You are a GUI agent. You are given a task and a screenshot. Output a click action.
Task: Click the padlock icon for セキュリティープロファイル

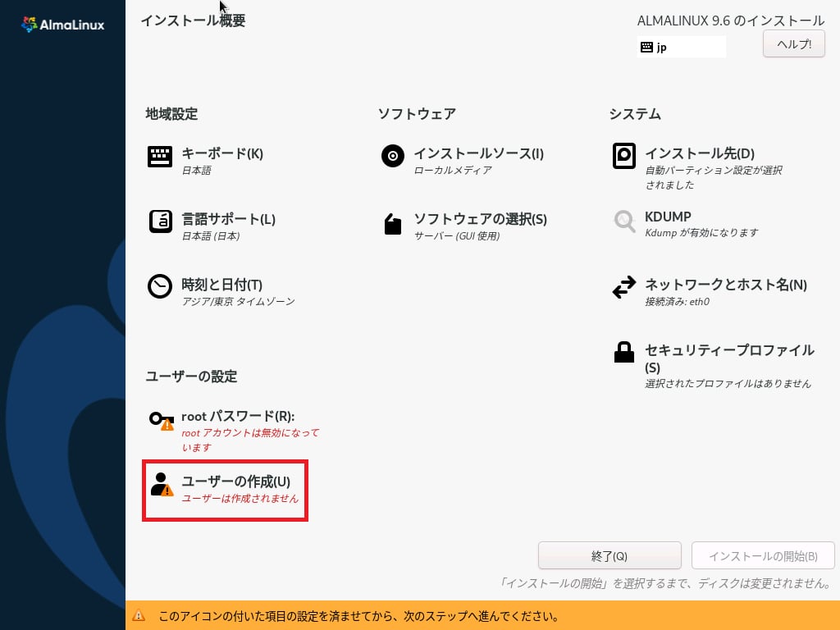[624, 353]
